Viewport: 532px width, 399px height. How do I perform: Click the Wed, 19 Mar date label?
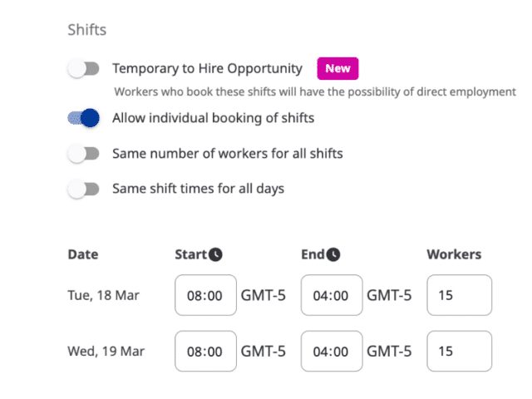(106, 351)
